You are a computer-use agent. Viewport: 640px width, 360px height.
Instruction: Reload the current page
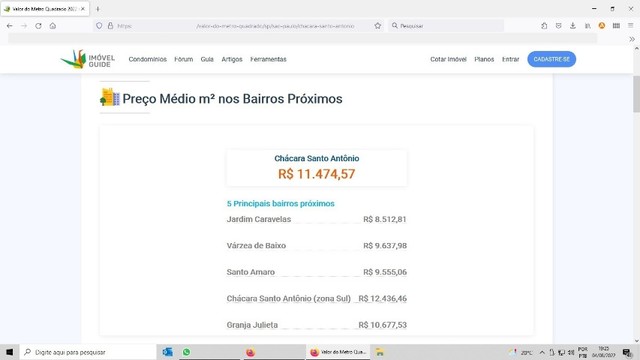pyautogui.click(x=38, y=26)
